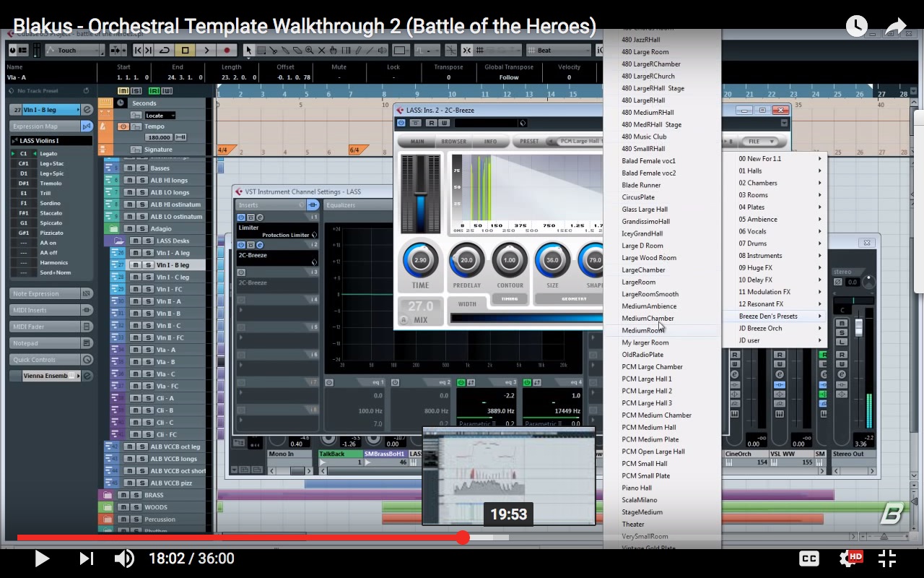
Task: Click the tempo value field 180.000
Action: click(x=158, y=137)
